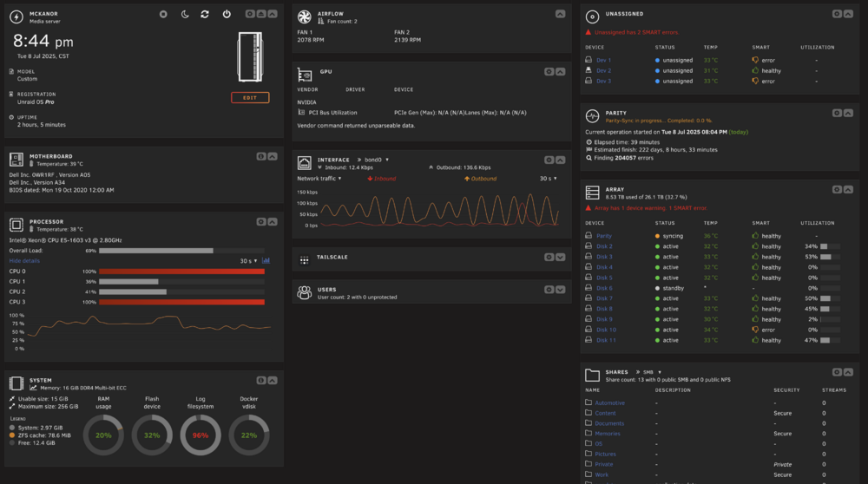Click the RAM usage 20% gauge
Image resolution: width=868 pixels, height=484 pixels.
103,435
